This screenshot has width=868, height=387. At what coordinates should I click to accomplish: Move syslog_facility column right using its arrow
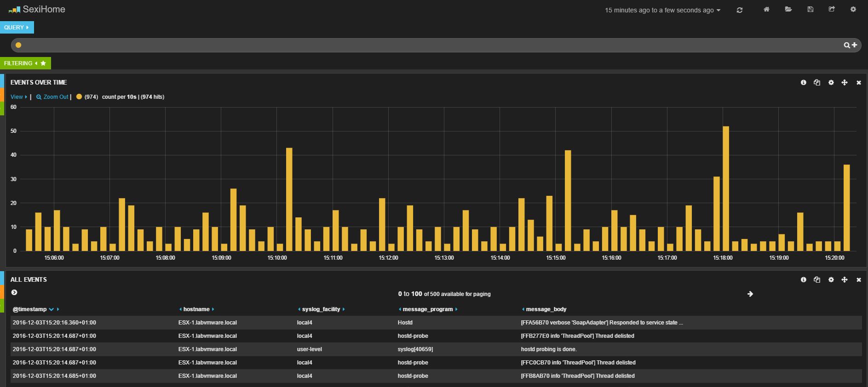point(344,309)
